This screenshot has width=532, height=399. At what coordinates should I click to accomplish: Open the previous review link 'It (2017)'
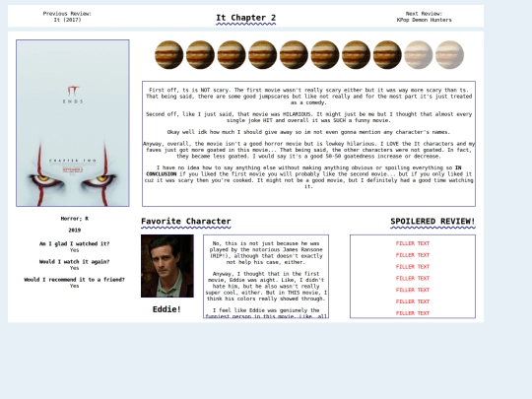[x=67, y=20]
